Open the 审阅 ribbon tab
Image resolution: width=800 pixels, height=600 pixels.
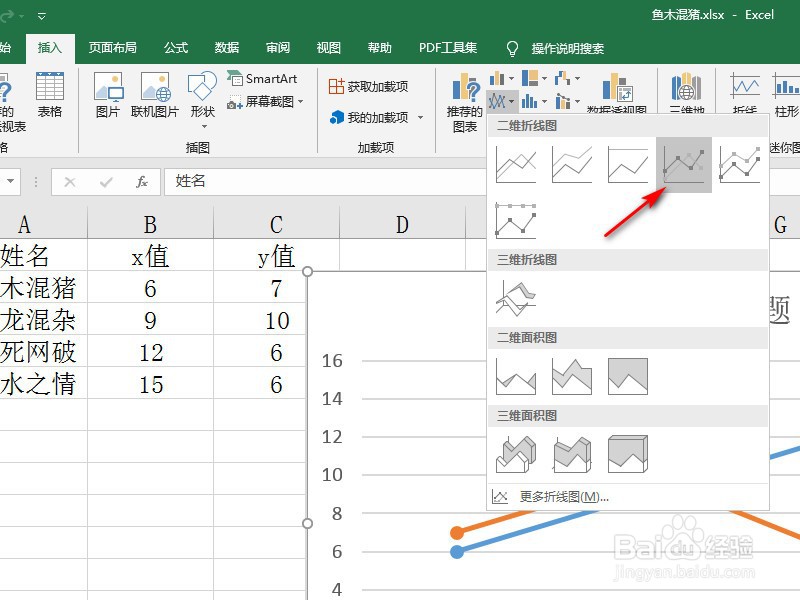point(277,47)
